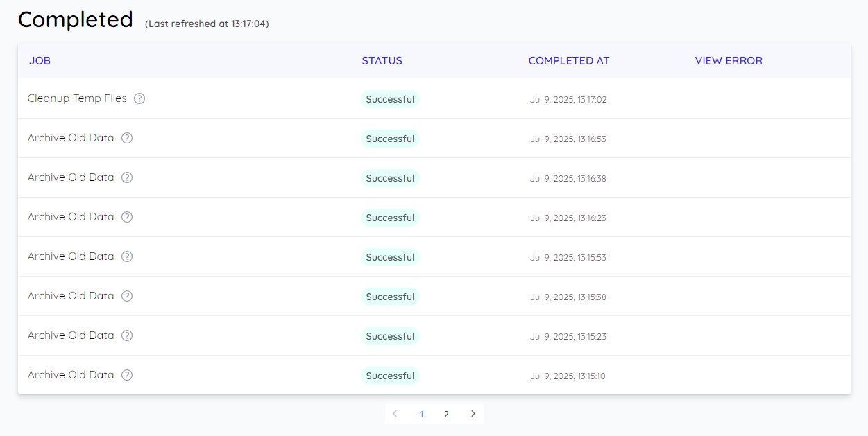Click help icon in the 13:15:23 Archive row
This screenshot has height=436, width=868.
click(x=127, y=335)
